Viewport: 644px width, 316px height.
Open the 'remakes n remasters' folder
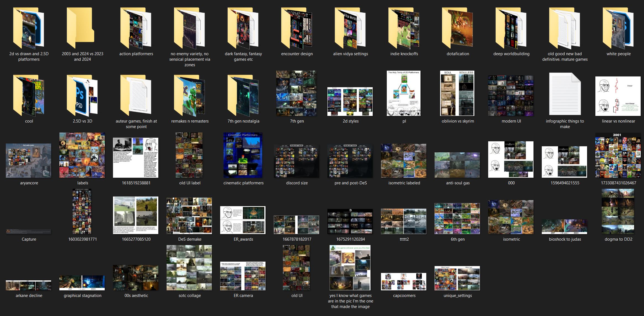coord(190,95)
